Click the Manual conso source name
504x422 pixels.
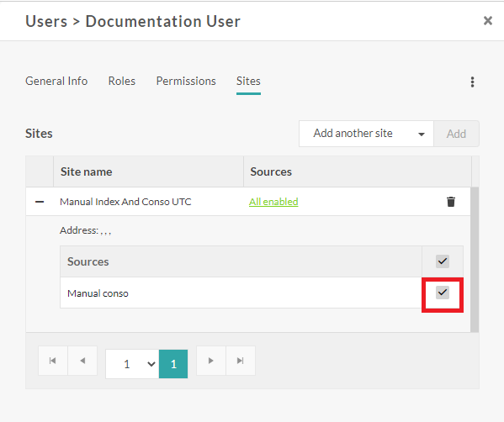[98, 293]
